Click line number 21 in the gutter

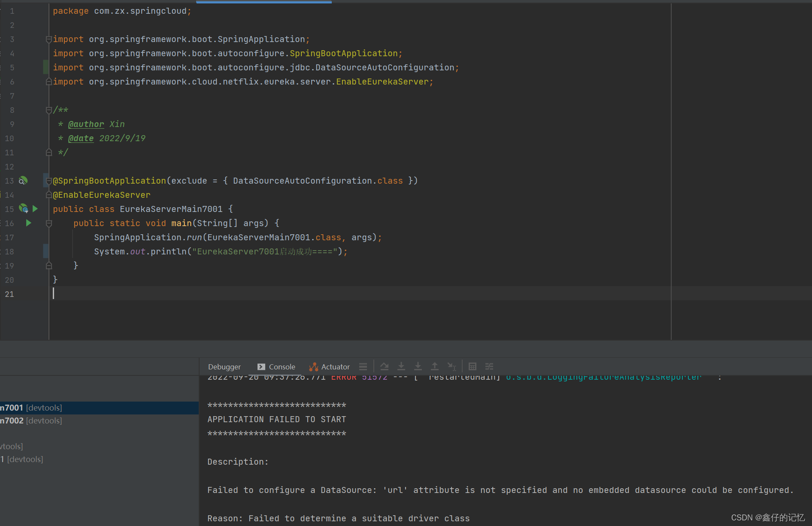[x=9, y=294]
